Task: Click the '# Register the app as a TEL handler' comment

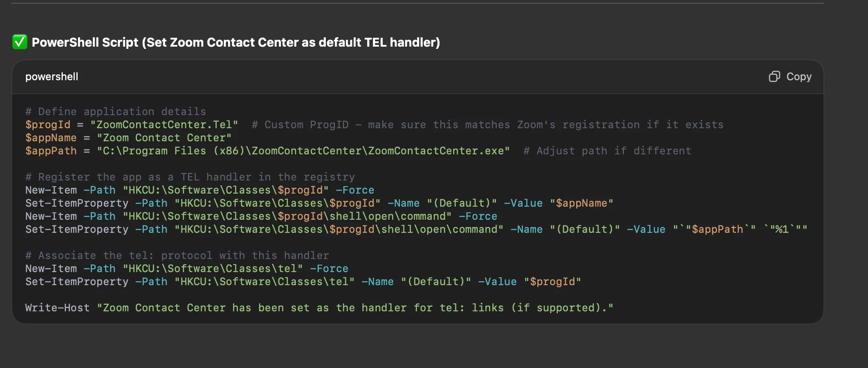Action: click(190, 177)
